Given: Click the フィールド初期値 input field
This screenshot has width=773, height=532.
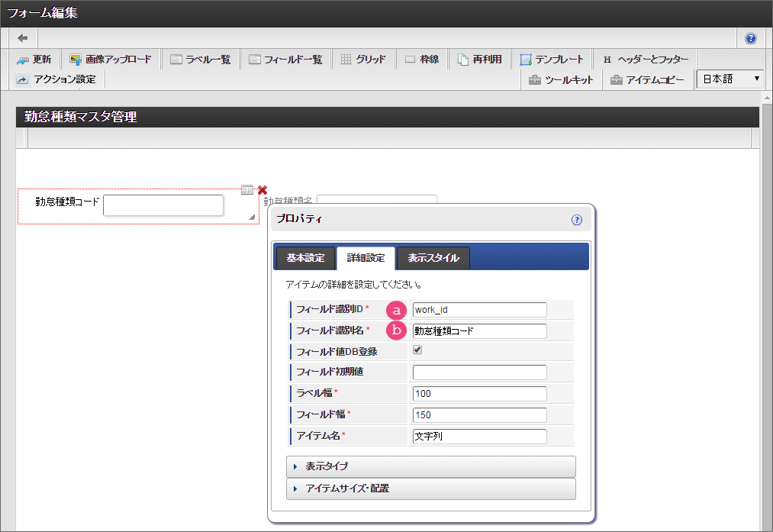Looking at the screenshot, I should pyautogui.click(x=479, y=372).
